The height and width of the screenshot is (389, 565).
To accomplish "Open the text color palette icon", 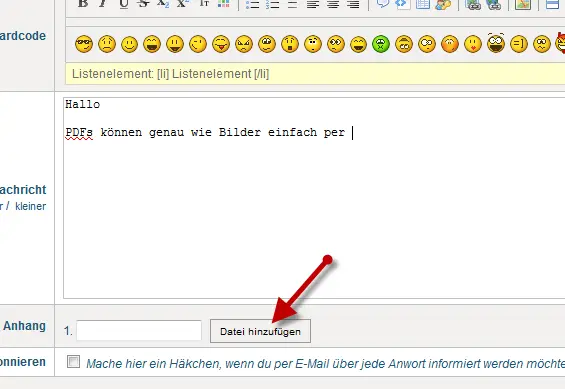I will [x=224, y=4].
